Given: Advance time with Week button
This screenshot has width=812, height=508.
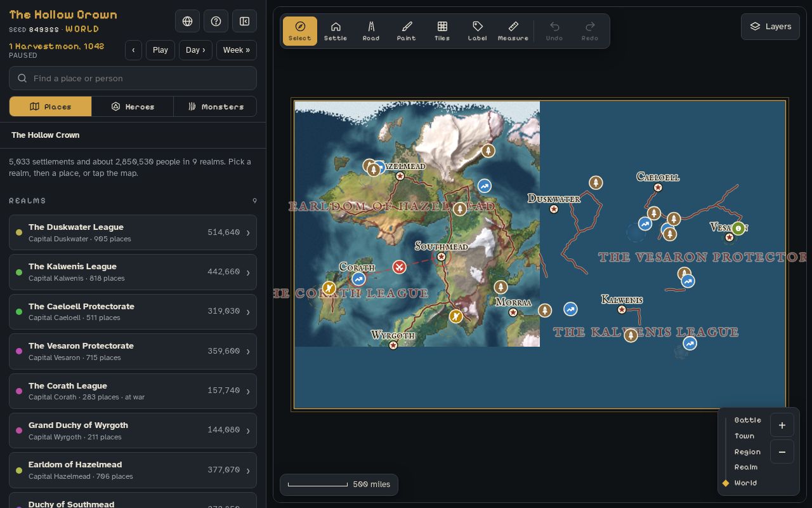Looking at the screenshot, I should click(x=236, y=50).
